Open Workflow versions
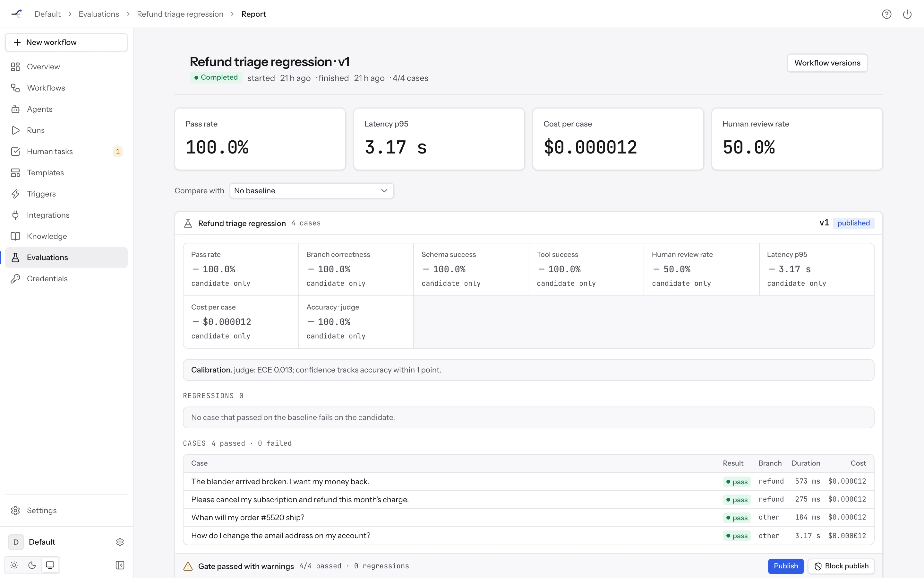This screenshot has width=924, height=578. pos(827,63)
